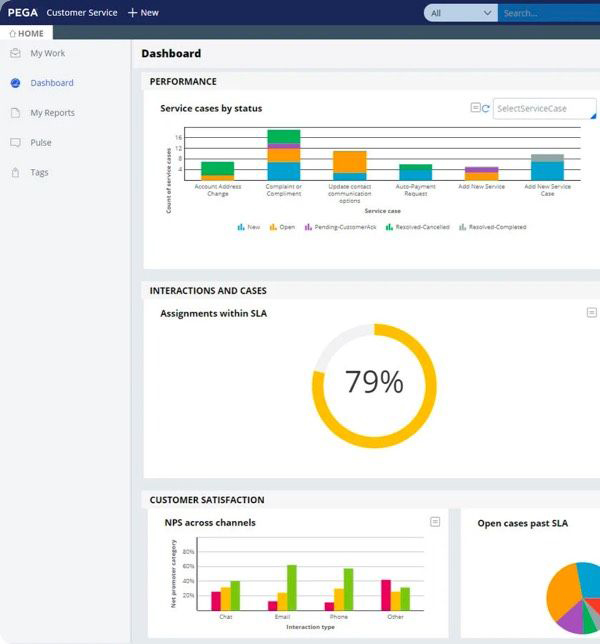Select My Reports in the navigation menu
The width and height of the screenshot is (600, 644).
pyautogui.click(x=52, y=113)
